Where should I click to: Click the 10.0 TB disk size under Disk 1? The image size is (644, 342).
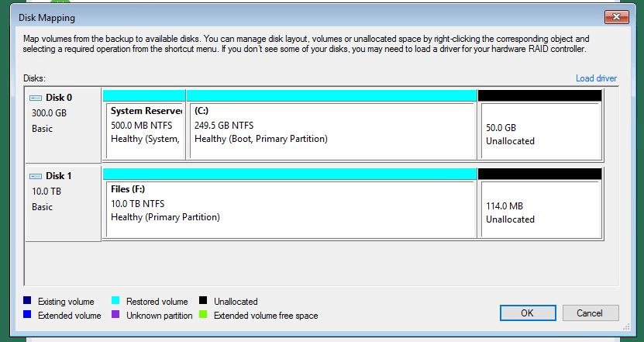tap(46, 192)
